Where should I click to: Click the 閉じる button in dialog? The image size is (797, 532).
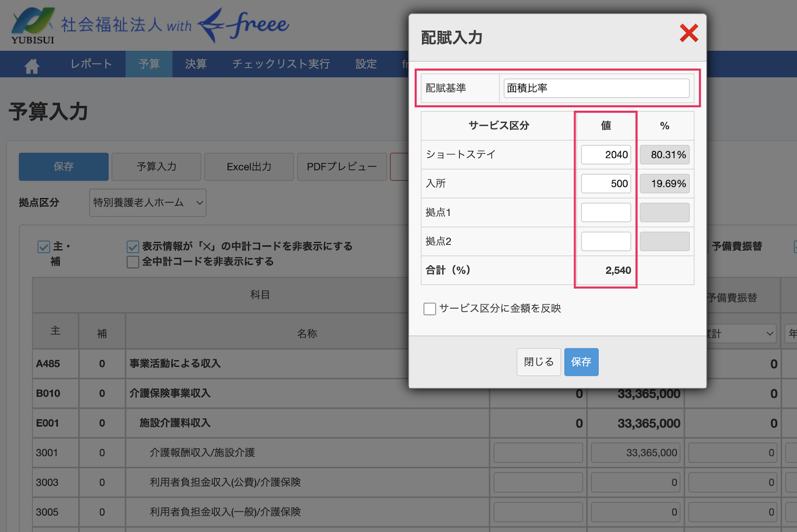tap(538, 362)
